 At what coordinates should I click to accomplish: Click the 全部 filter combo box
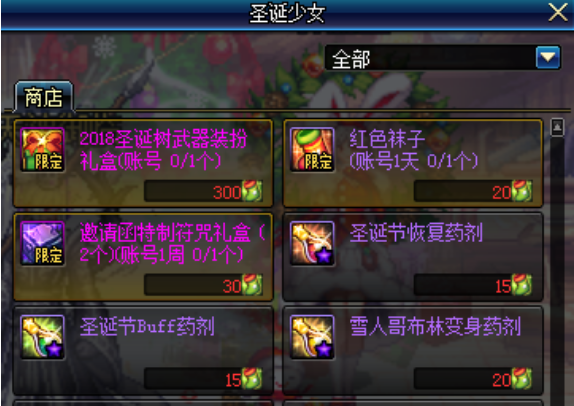(443, 57)
